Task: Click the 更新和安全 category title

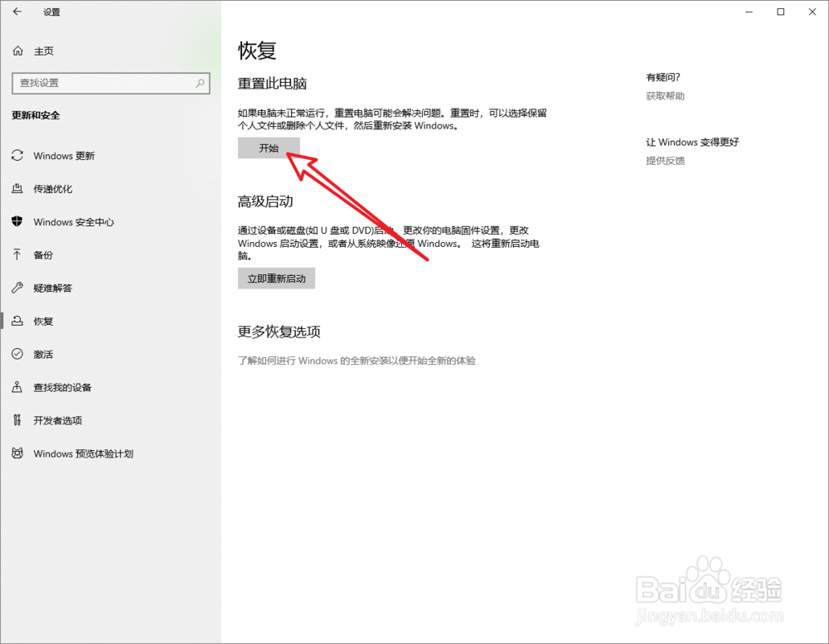Action: 36,115
